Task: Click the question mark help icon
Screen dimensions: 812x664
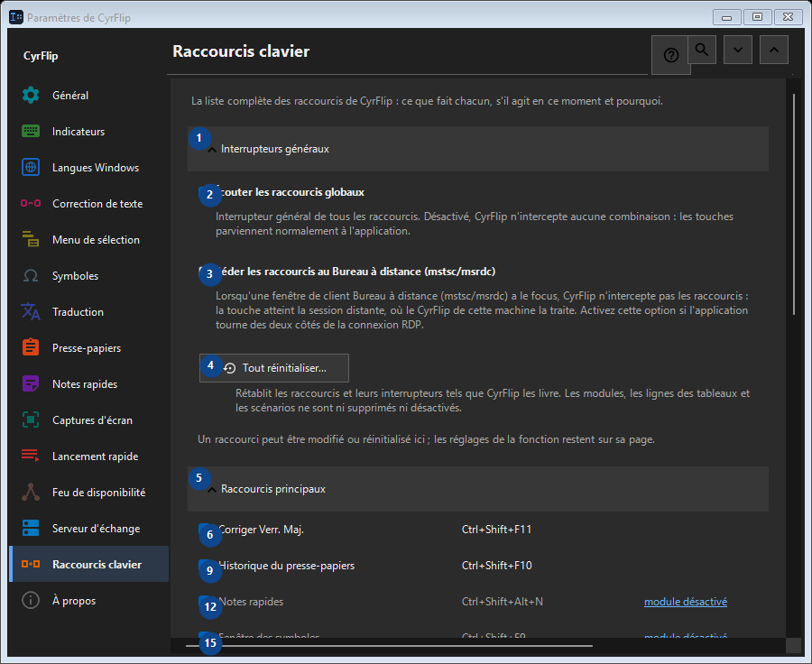Action: tap(670, 55)
